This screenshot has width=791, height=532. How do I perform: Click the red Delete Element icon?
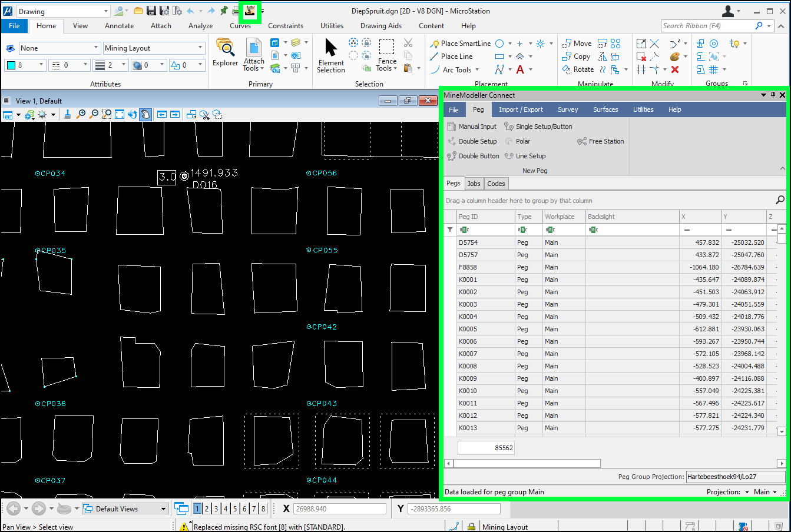(675, 69)
